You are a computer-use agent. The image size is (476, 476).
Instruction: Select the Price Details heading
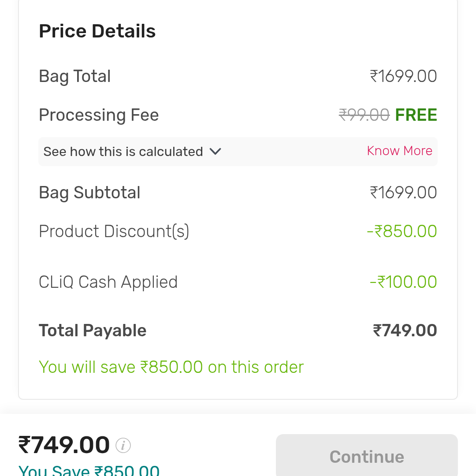coord(97,31)
